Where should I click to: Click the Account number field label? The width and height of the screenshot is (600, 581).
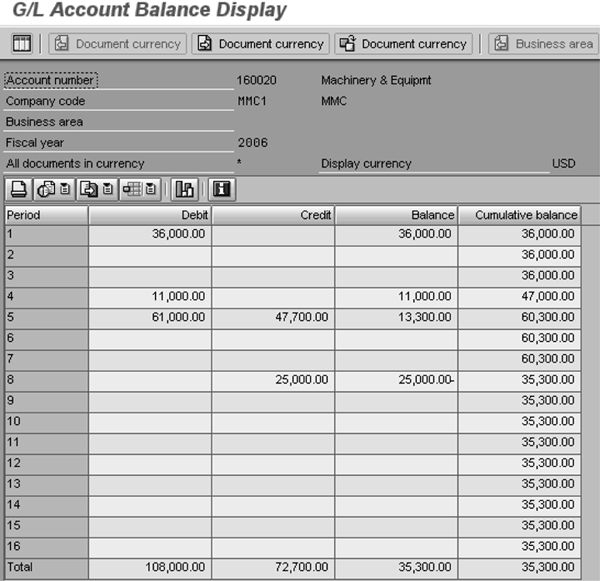51,80
